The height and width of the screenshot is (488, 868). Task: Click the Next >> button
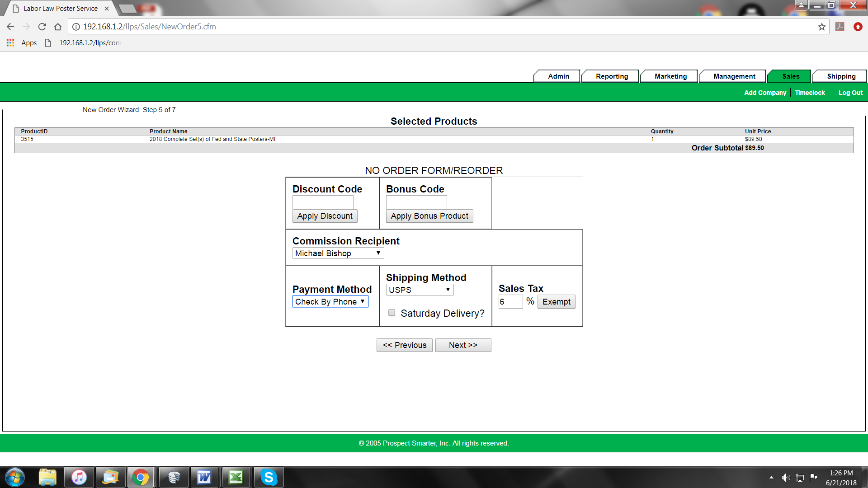(463, 345)
